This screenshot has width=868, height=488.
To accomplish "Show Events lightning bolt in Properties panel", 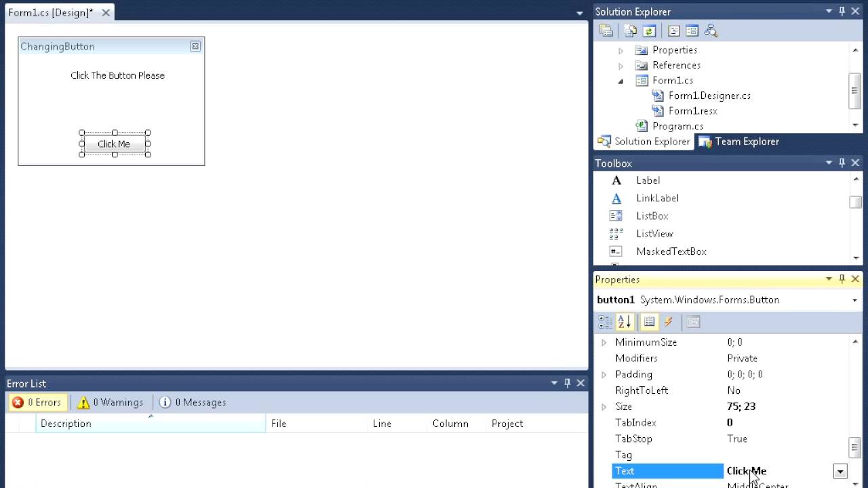I will point(668,322).
